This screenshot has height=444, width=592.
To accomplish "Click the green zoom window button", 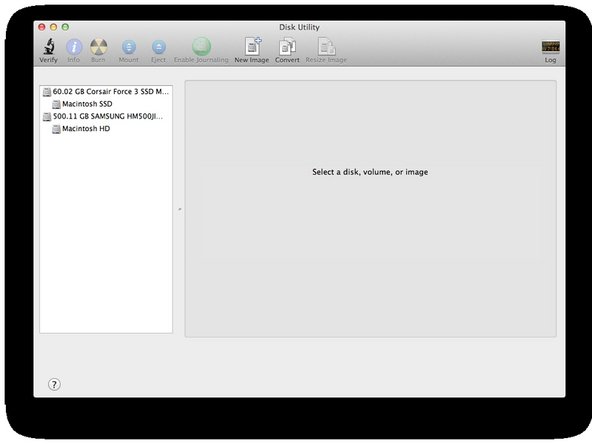I will (65, 27).
